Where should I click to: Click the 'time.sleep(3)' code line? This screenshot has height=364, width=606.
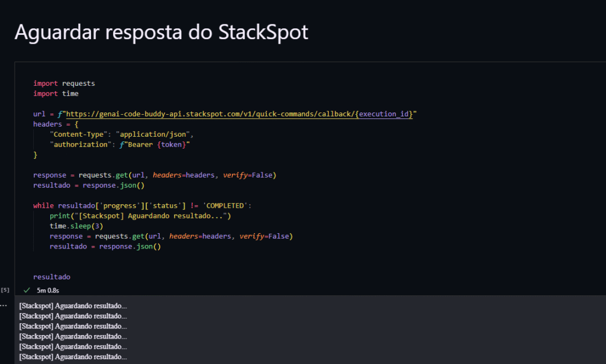click(x=76, y=226)
